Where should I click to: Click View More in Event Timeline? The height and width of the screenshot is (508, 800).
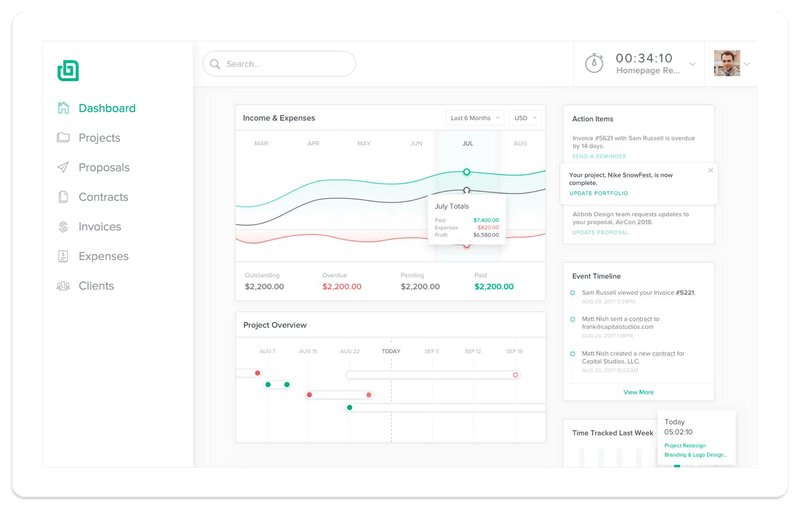click(638, 392)
